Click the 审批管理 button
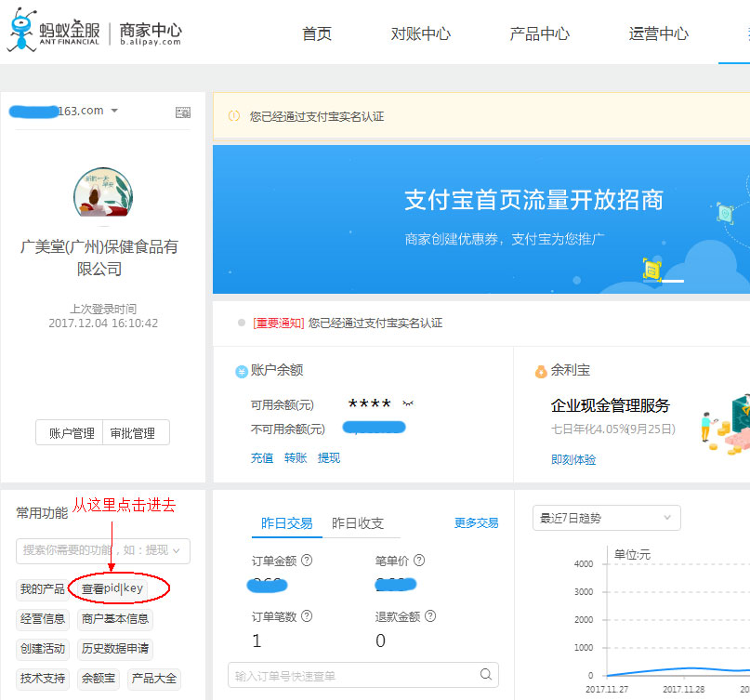Viewport: 750px width, 700px height. pyautogui.click(x=136, y=432)
